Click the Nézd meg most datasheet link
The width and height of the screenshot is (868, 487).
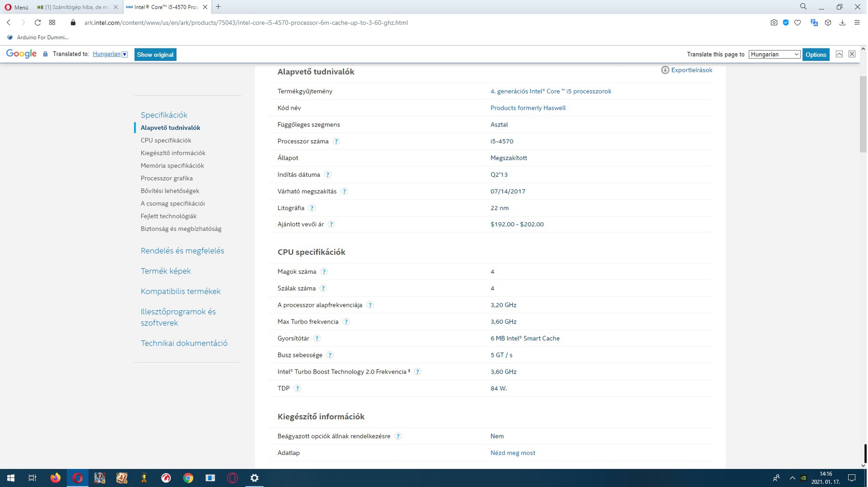click(513, 453)
